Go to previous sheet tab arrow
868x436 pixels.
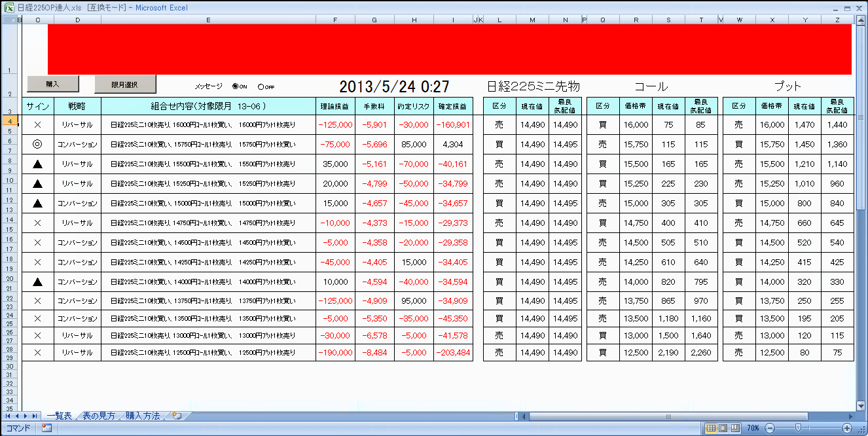[x=17, y=416]
